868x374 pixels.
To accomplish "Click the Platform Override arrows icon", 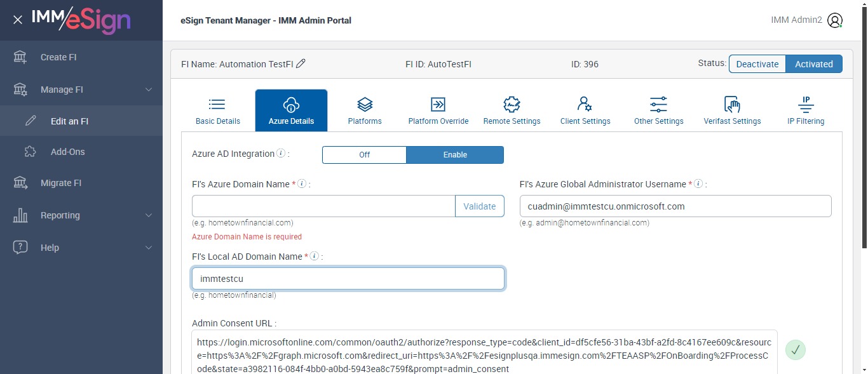I will (438, 104).
